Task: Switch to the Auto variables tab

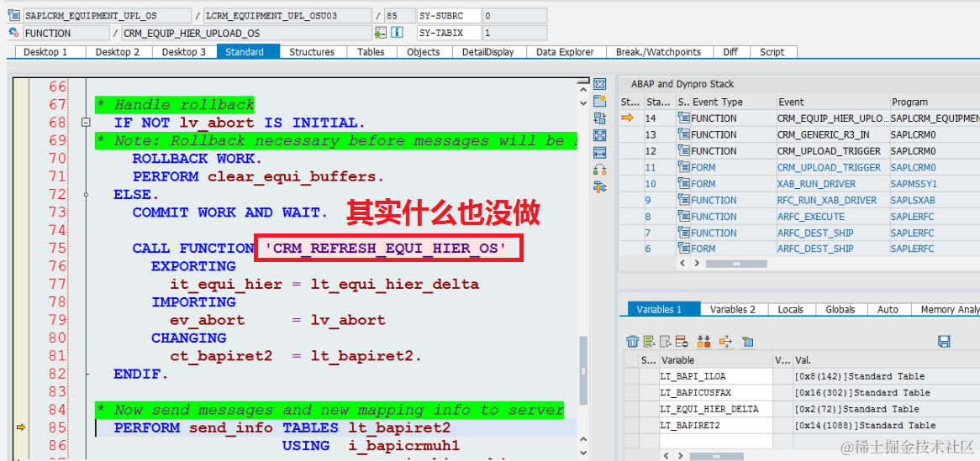Action: click(888, 309)
